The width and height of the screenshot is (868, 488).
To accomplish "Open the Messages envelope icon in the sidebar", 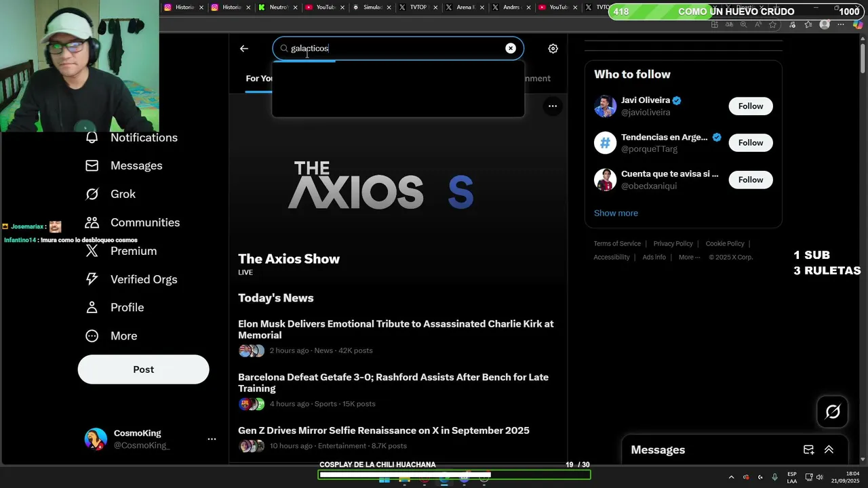I will (92, 165).
